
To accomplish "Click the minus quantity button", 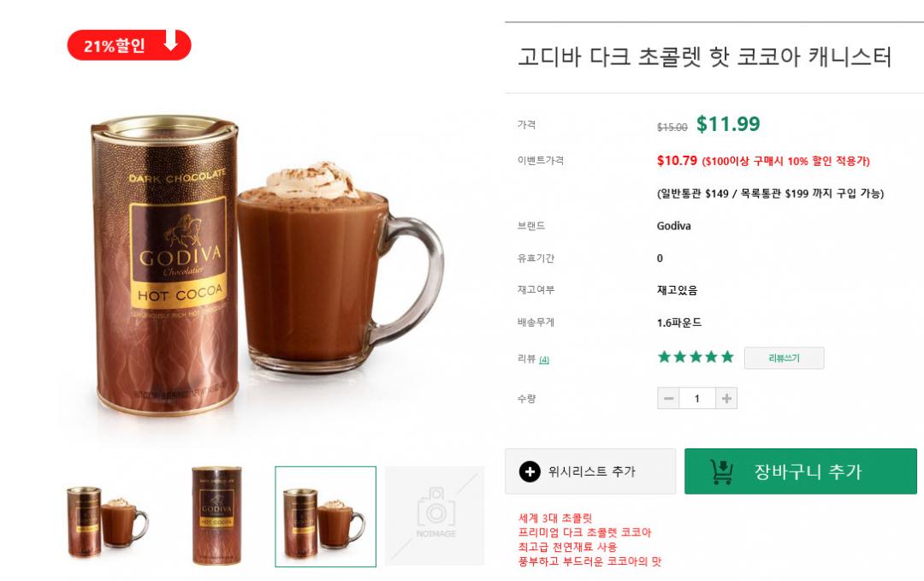I will coord(668,399).
